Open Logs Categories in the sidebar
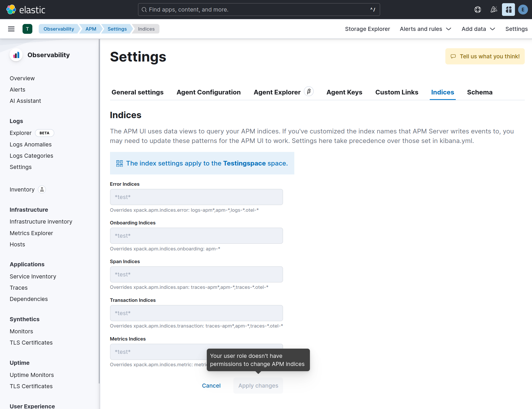Viewport: 532px width, 409px height. (31, 156)
